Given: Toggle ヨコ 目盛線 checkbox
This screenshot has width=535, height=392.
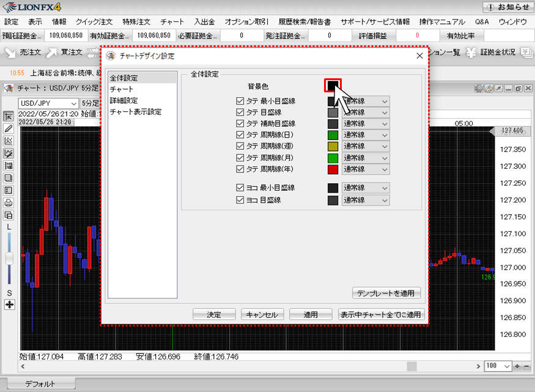Looking at the screenshot, I should click(240, 200).
